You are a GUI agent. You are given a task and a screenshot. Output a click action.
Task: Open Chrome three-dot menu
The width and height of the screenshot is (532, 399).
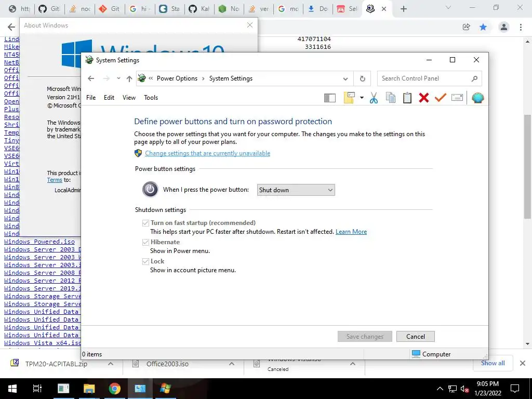click(521, 27)
